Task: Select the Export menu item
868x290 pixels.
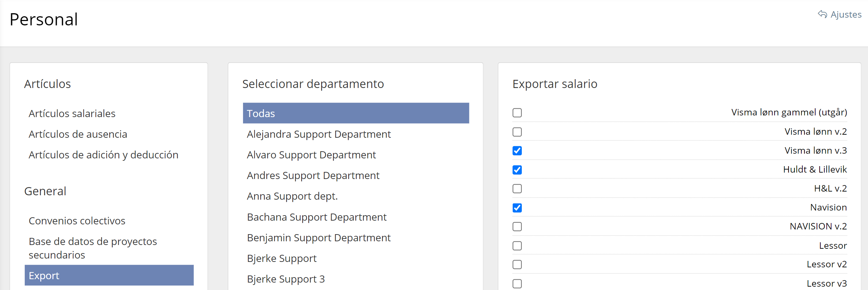Action: click(109, 275)
